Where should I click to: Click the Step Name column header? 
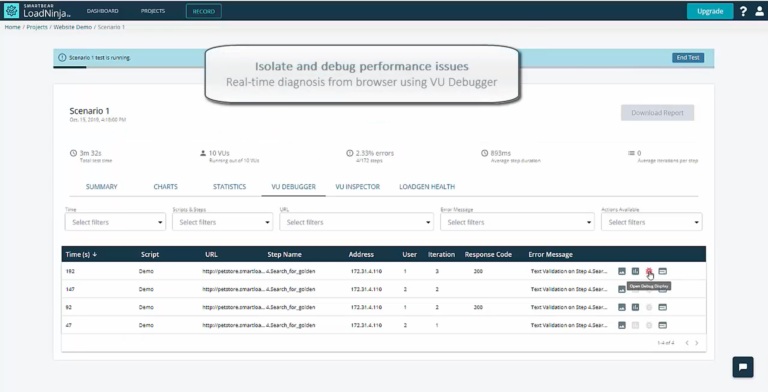tap(285, 254)
